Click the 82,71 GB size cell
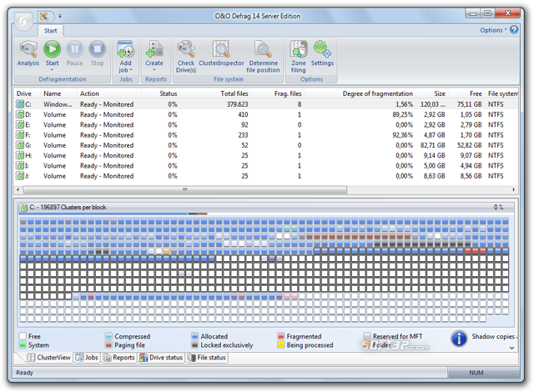The image size is (534, 392). coord(432,145)
